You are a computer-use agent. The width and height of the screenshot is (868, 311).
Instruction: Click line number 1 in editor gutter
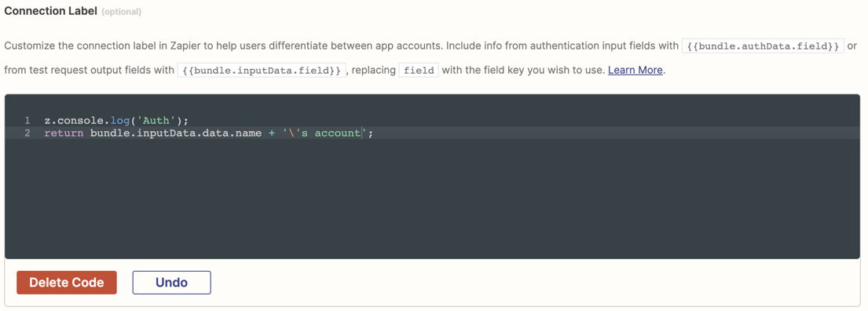click(27, 120)
